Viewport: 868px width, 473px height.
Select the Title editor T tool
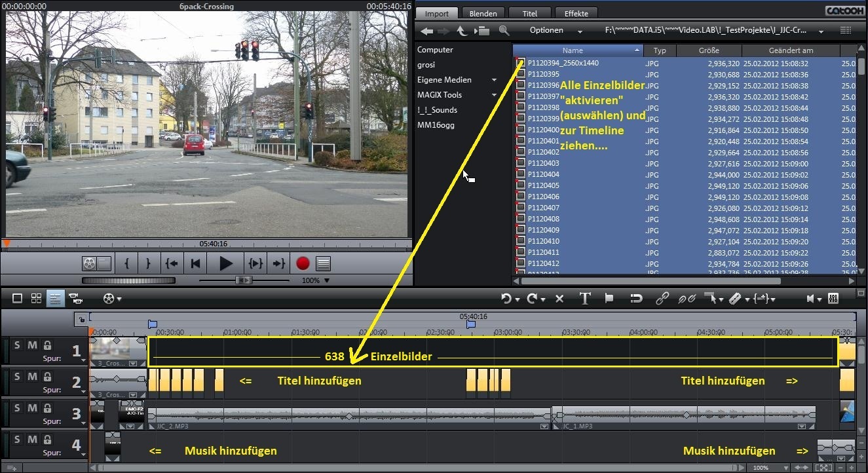tap(585, 299)
